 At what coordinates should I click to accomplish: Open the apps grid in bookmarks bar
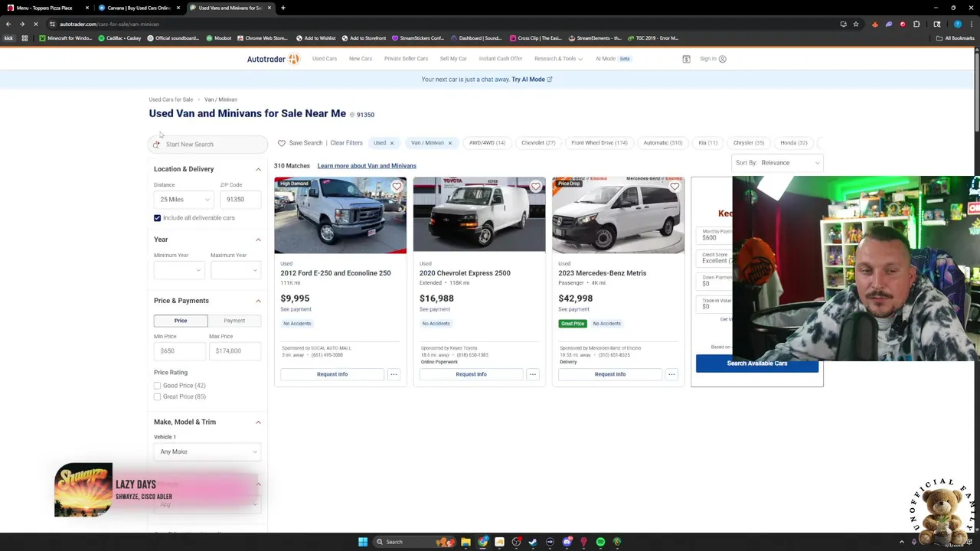click(24, 38)
